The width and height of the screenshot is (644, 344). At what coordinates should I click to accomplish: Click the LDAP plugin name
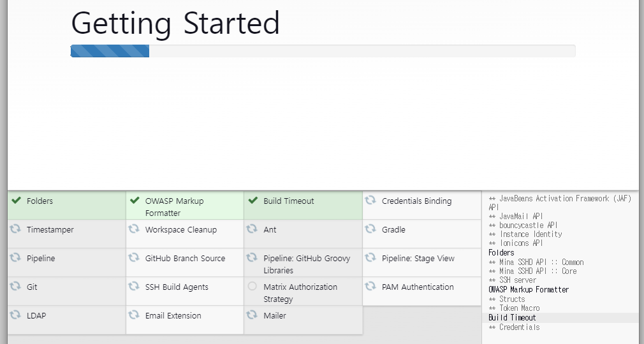coord(36,316)
